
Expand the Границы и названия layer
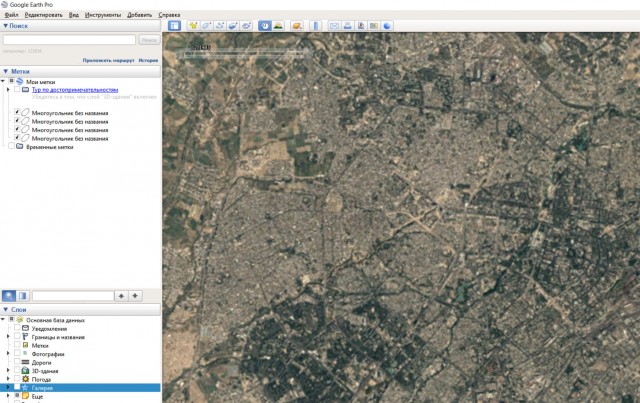[x=8, y=336]
